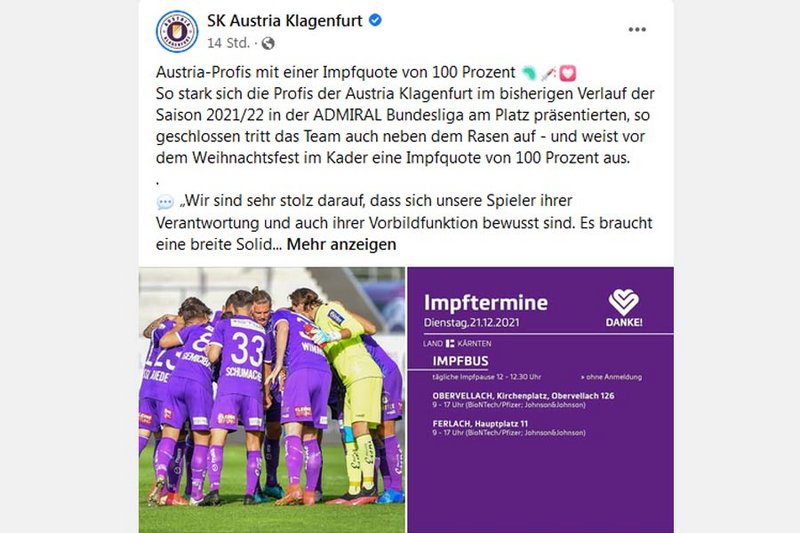
Task: Open the Impftermine purple graphic
Action: [x=540, y=400]
